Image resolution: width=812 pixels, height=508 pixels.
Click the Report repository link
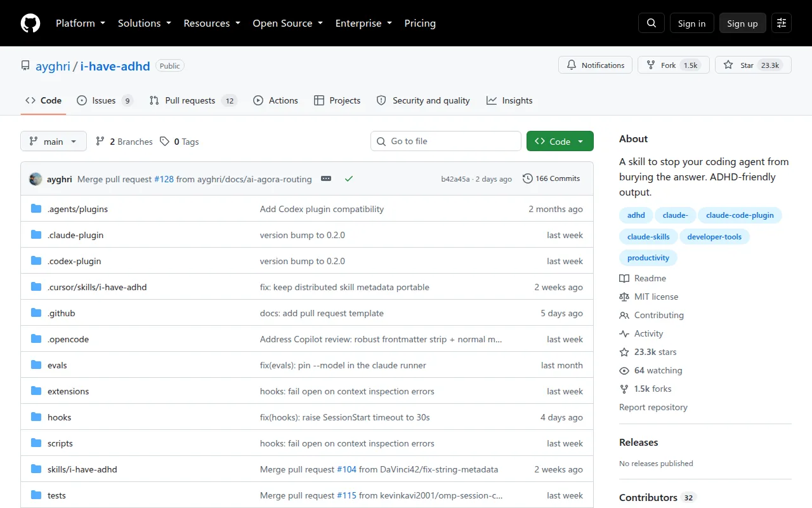(653, 407)
